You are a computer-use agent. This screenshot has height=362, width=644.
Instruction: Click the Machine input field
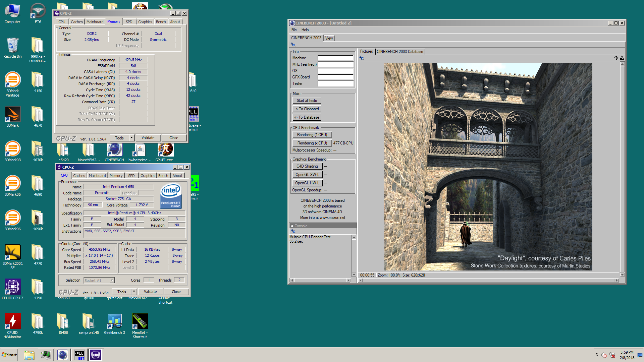click(x=336, y=58)
